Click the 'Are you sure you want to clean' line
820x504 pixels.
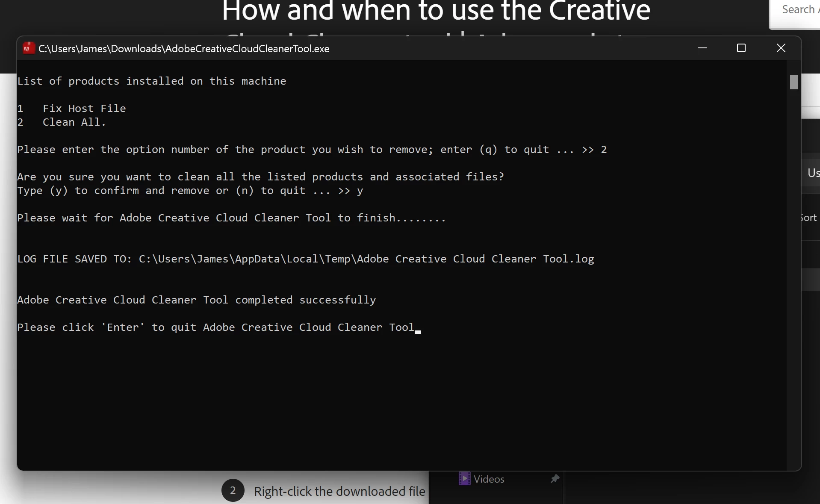[x=261, y=177]
